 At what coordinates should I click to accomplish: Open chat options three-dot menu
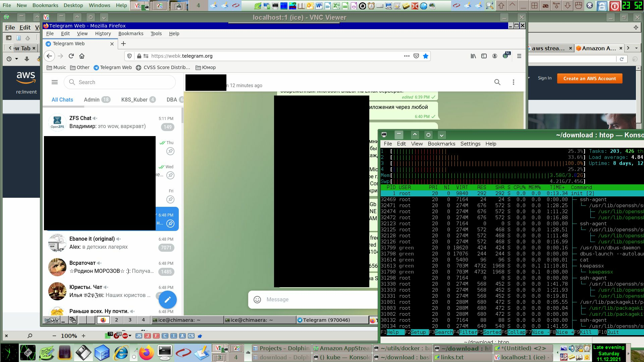pyautogui.click(x=513, y=82)
